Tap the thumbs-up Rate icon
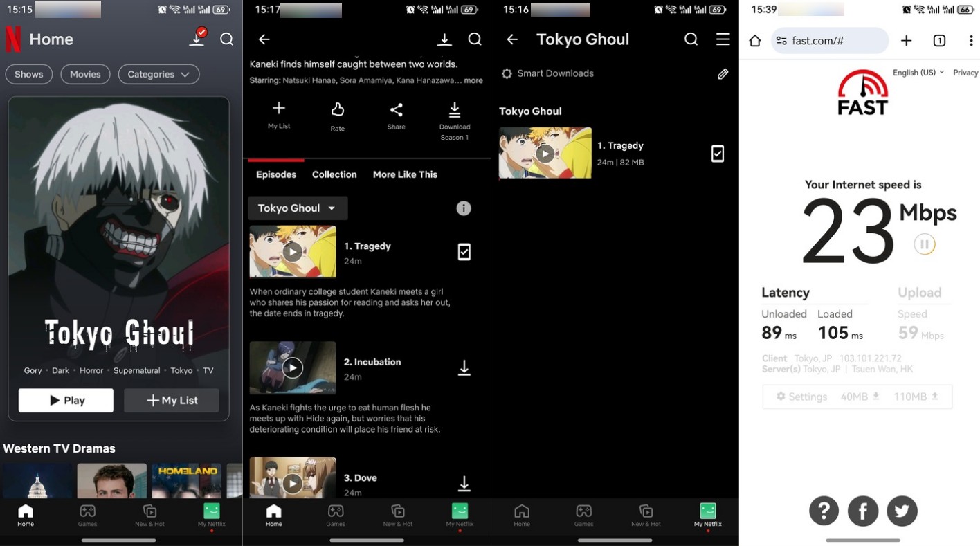Viewport: 980px width, 546px height. pyautogui.click(x=337, y=111)
